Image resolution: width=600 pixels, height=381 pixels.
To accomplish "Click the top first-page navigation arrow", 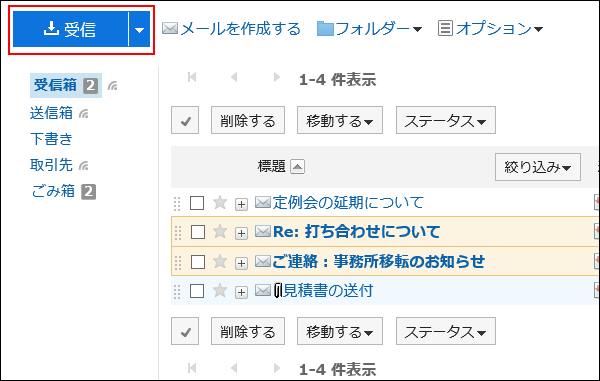I will click(x=192, y=77).
